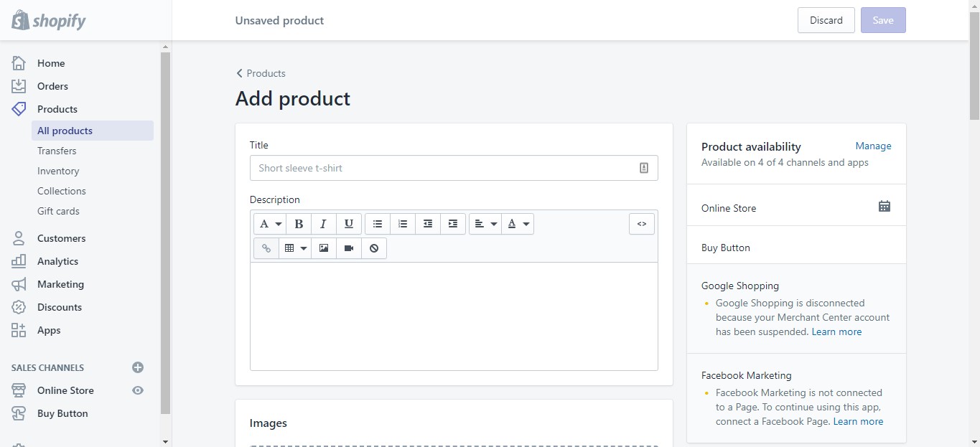The image size is (980, 447).
Task: Click the insert image icon
Action: pos(324,248)
